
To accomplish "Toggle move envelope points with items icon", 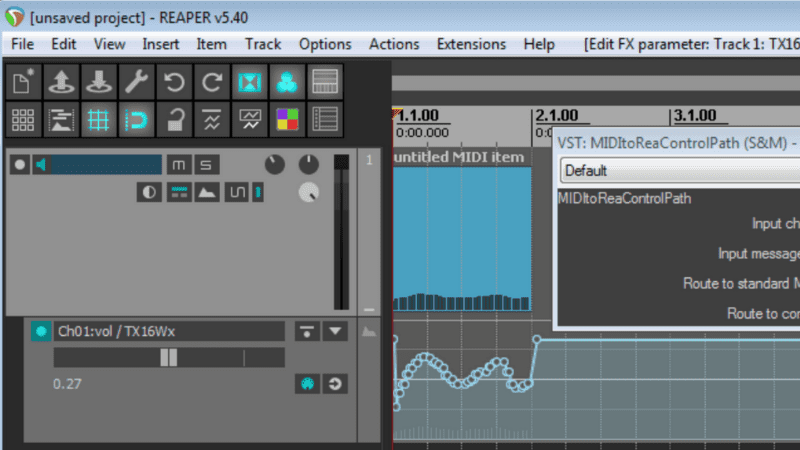I will pos(61,120).
